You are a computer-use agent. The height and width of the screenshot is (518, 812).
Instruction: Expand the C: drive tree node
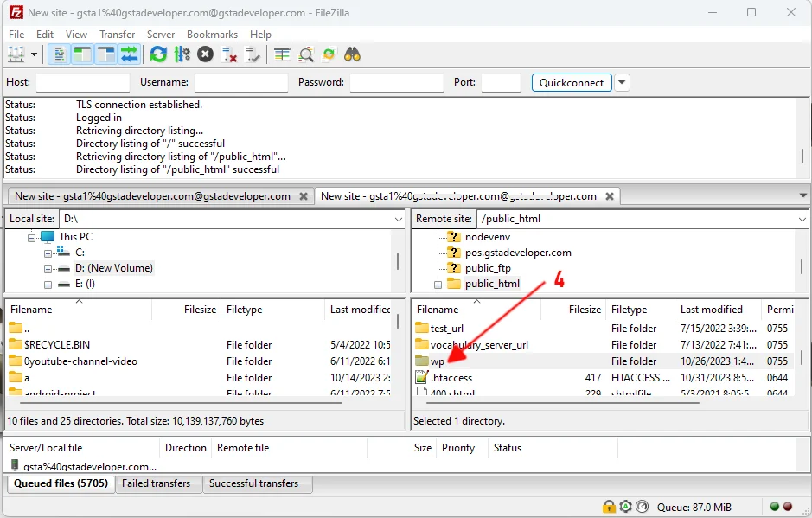pyautogui.click(x=48, y=253)
